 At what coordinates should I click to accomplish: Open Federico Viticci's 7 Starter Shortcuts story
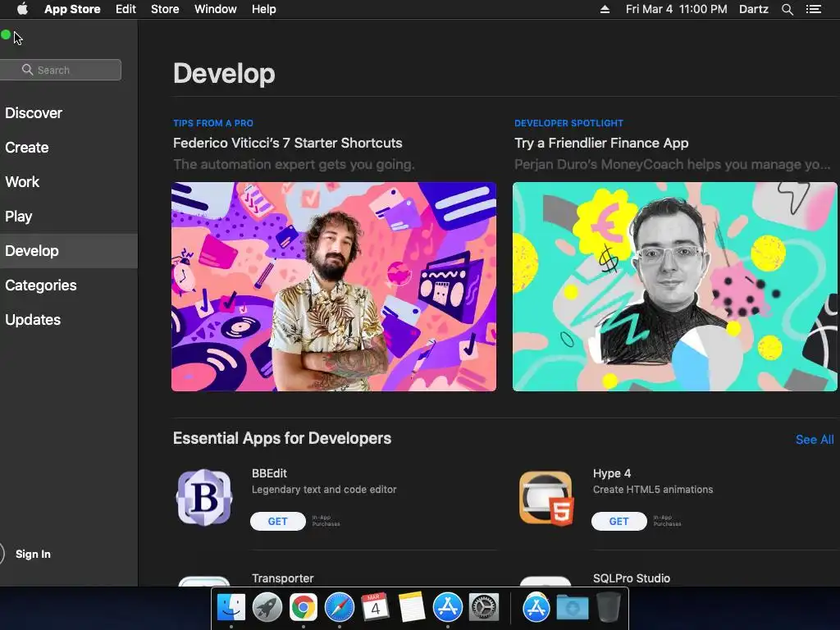(288, 143)
